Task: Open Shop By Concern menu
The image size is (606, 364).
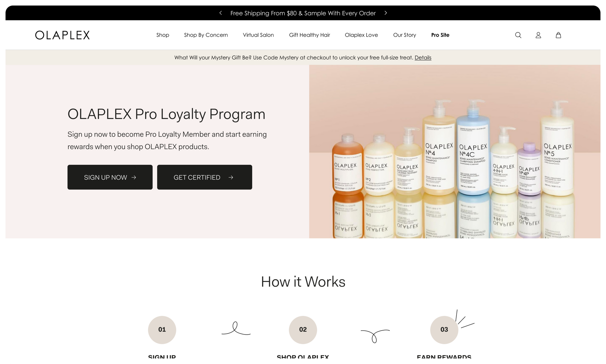Action: click(x=206, y=35)
